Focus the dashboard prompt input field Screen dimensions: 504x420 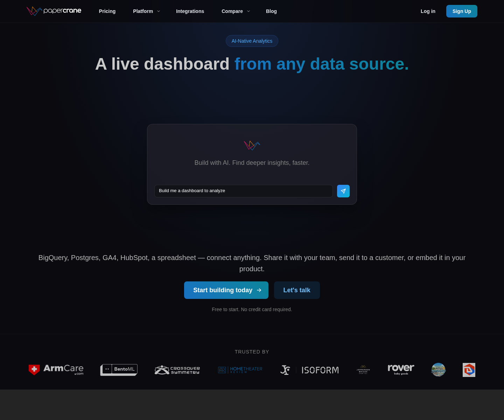pyautogui.click(x=244, y=191)
